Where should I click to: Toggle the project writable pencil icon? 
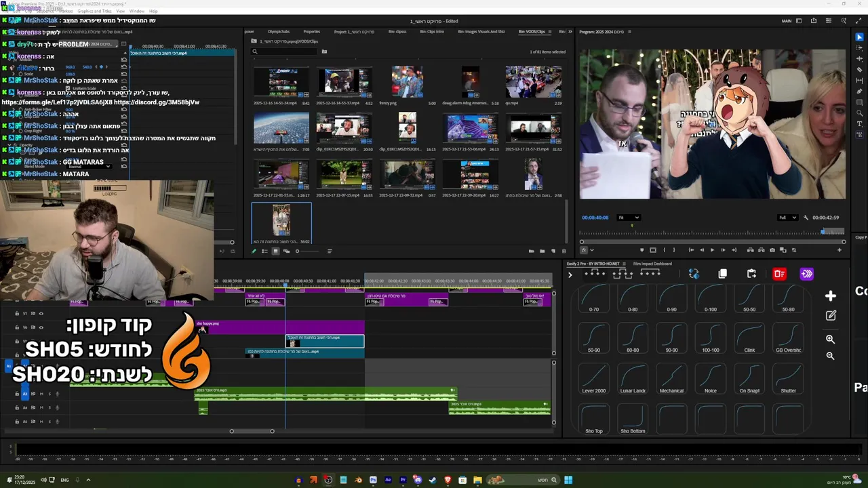(x=254, y=251)
